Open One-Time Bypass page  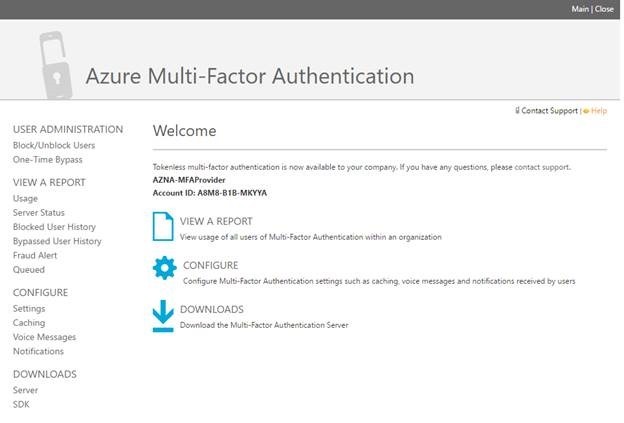pyautogui.click(x=47, y=160)
